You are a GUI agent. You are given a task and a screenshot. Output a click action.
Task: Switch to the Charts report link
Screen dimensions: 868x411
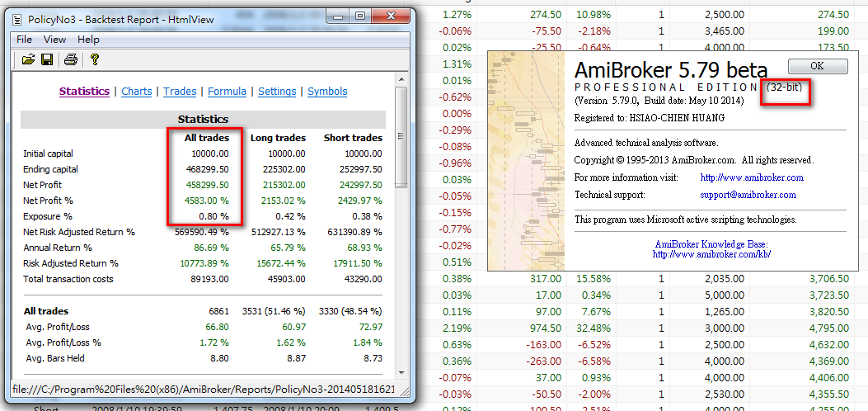[137, 92]
